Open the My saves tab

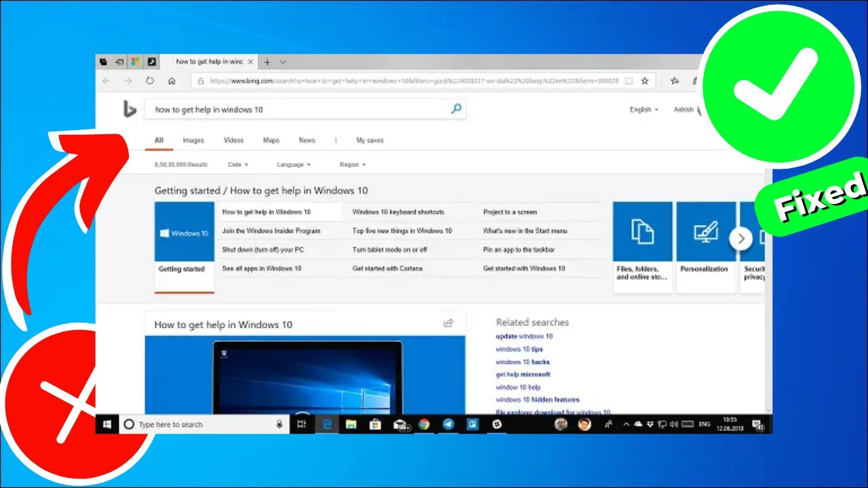(x=370, y=140)
